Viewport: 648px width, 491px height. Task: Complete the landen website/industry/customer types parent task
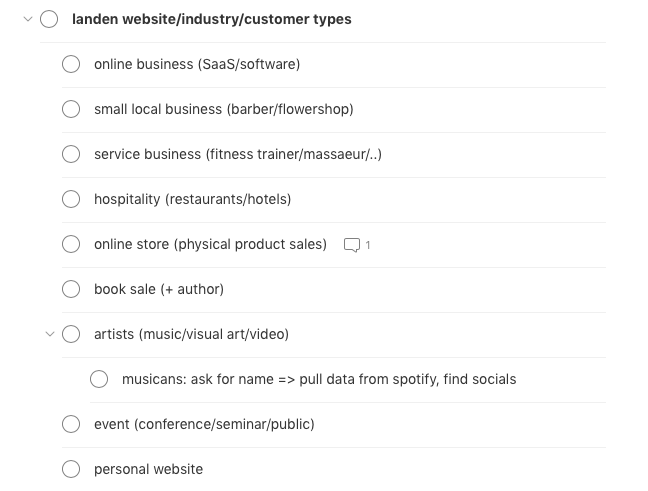click(x=49, y=19)
